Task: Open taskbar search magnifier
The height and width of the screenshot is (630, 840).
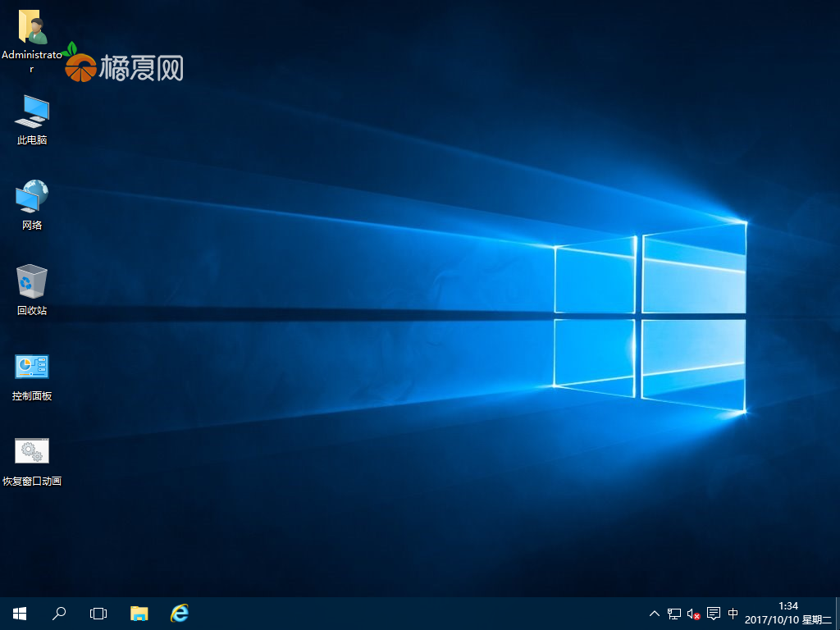Action: pos(59,614)
